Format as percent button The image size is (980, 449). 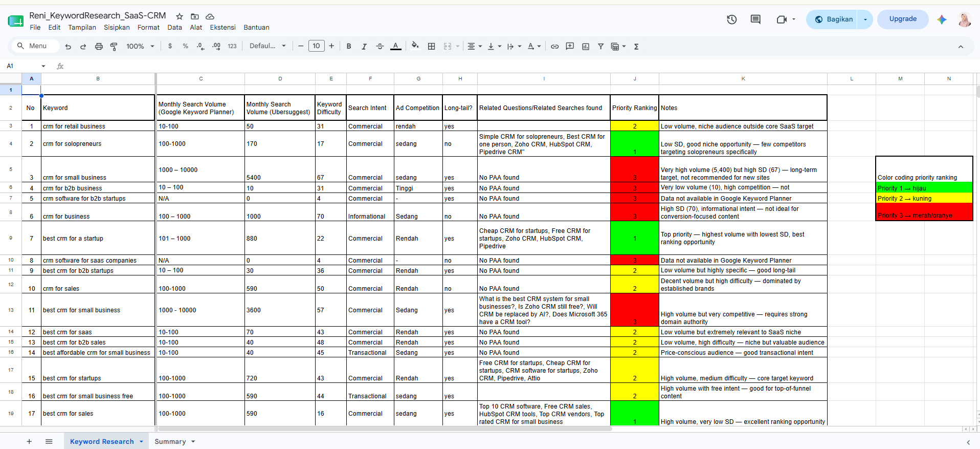185,46
